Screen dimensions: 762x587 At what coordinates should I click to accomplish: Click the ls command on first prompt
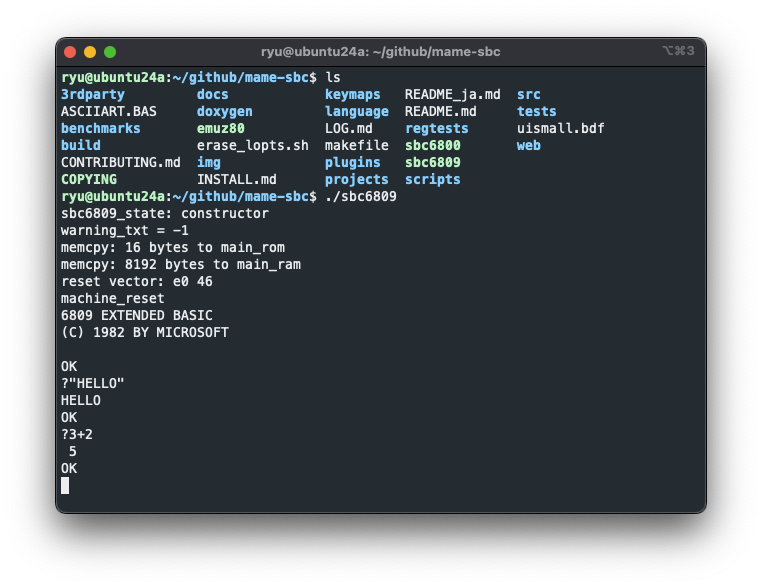click(x=333, y=77)
